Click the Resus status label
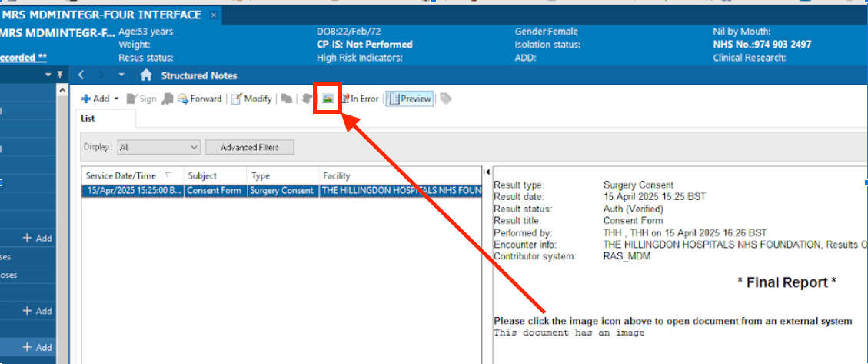 tap(146, 58)
